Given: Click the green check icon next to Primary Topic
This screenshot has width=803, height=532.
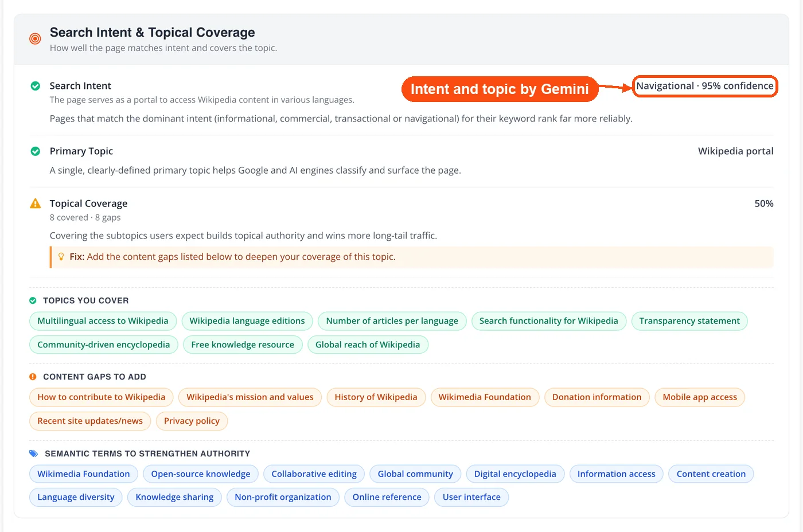Looking at the screenshot, I should [x=35, y=151].
